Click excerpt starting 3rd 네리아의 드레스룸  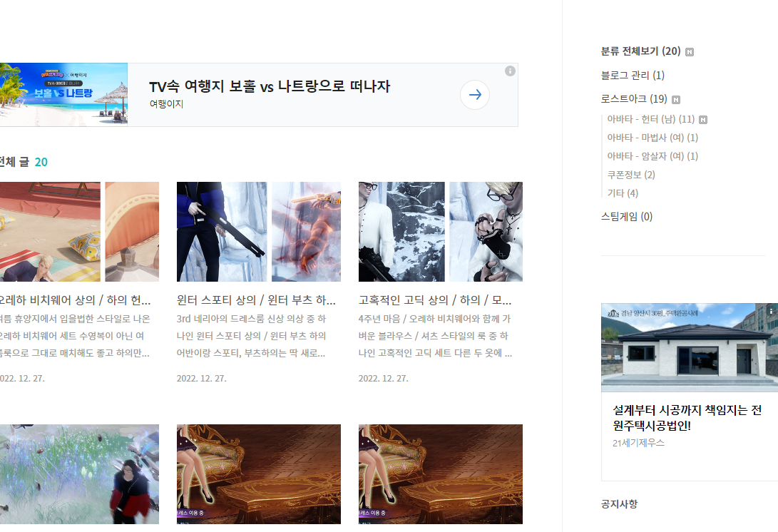(x=252, y=336)
